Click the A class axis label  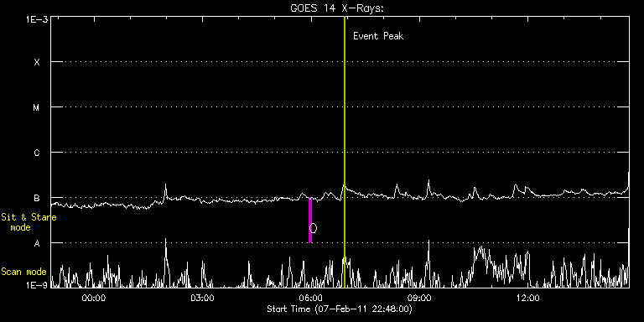tap(37, 243)
